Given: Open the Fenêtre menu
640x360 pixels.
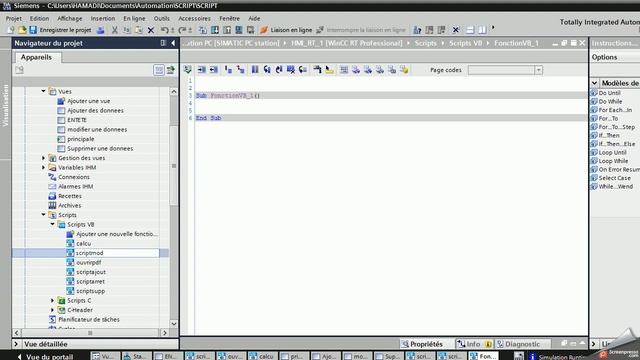Looking at the screenshot, I should [229, 18].
